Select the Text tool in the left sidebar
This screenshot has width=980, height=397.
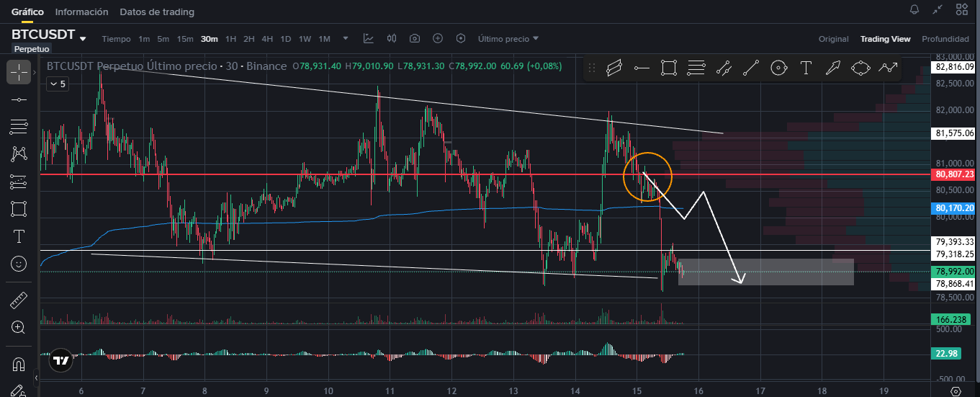19,236
